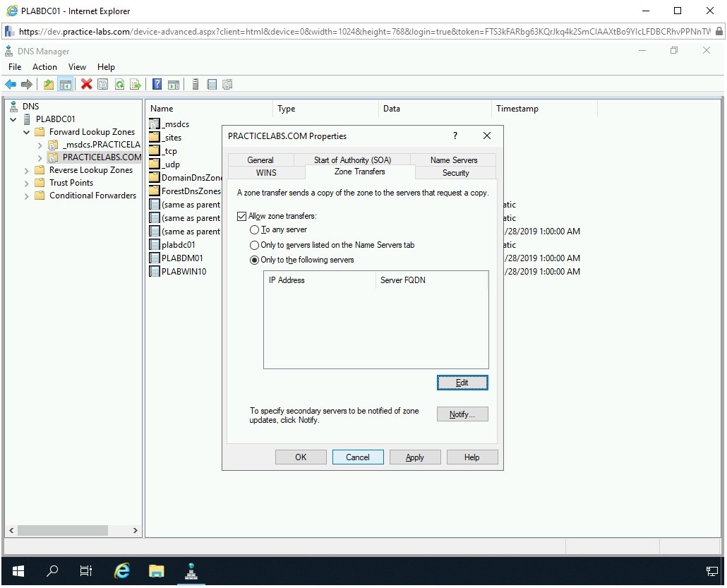Switch to the Start of Authority (SOA) tab
Viewport: 727px width, 588px height.
(x=352, y=160)
